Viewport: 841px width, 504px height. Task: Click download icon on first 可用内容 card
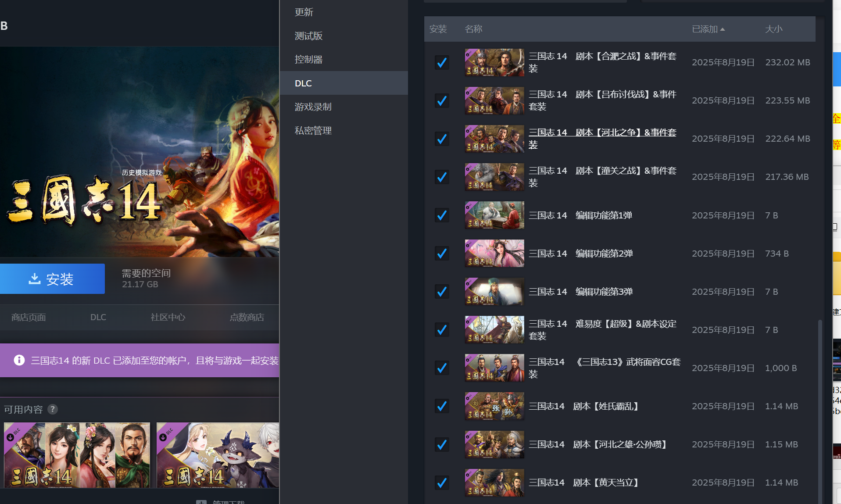[10, 437]
